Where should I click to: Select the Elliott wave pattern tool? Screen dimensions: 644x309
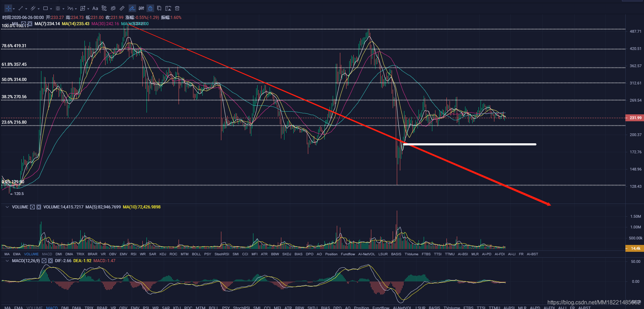coord(70,8)
